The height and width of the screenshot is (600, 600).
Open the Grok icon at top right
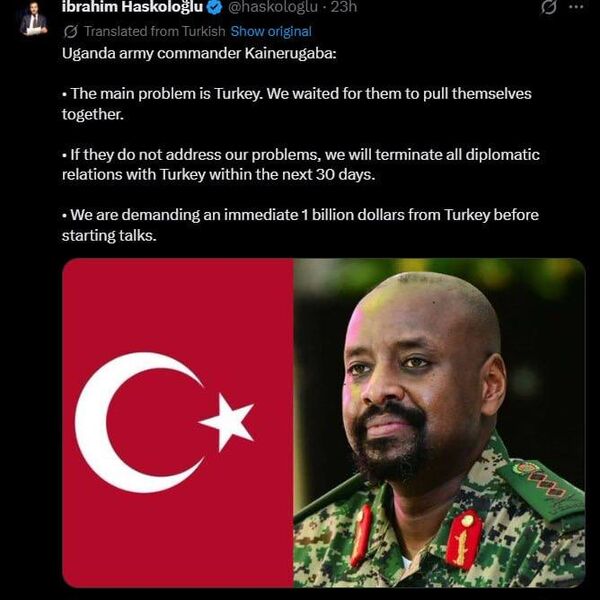tap(549, 7)
